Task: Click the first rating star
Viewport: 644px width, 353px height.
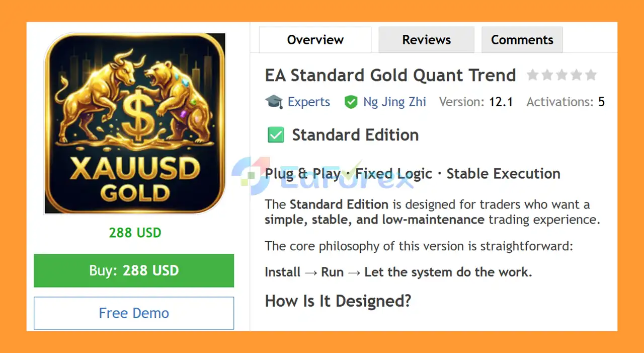Action: coord(532,76)
